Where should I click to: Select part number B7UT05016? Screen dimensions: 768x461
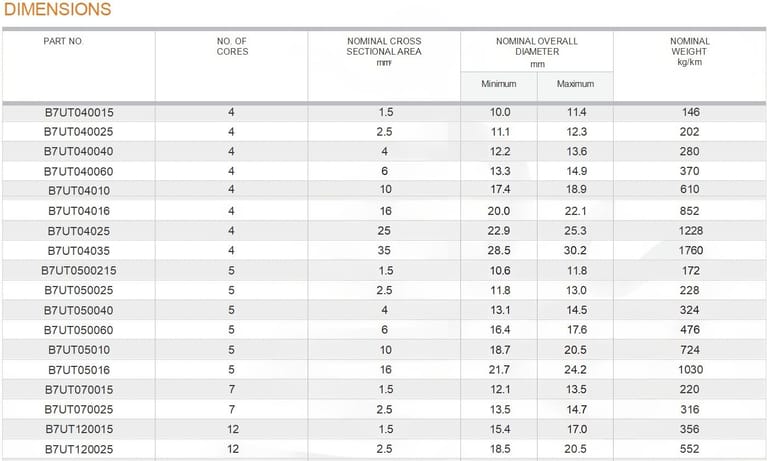(x=78, y=370)
